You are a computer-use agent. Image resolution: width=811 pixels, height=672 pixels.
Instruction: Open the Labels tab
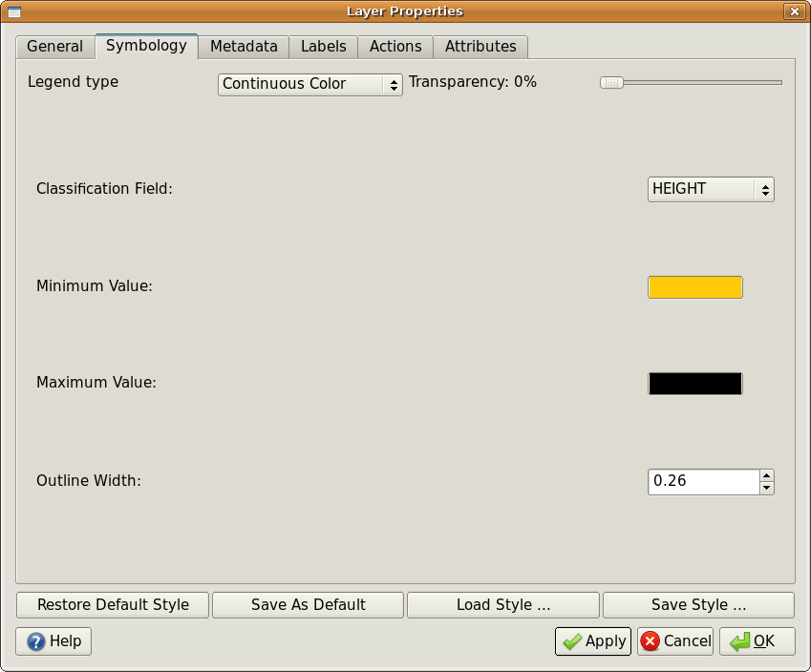click(323, 46)
